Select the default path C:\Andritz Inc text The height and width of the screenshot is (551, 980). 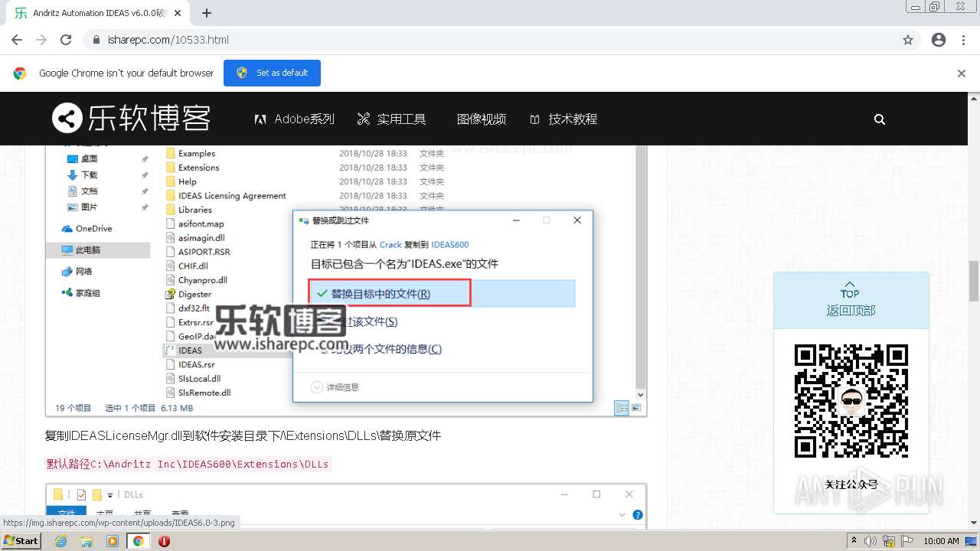point(188,464)
